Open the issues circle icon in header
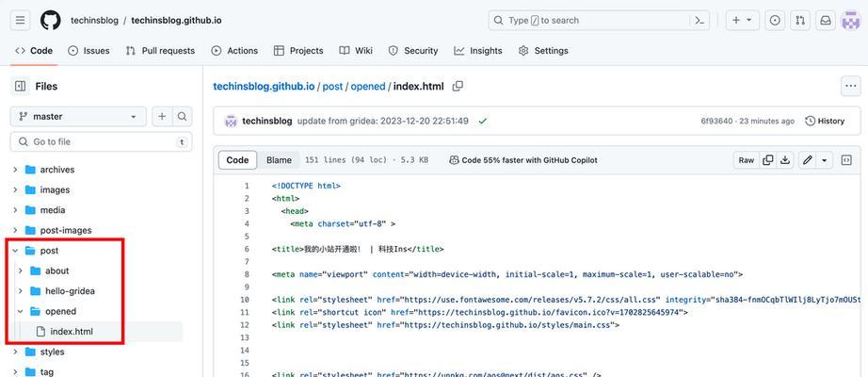 (x=775, y=21)
